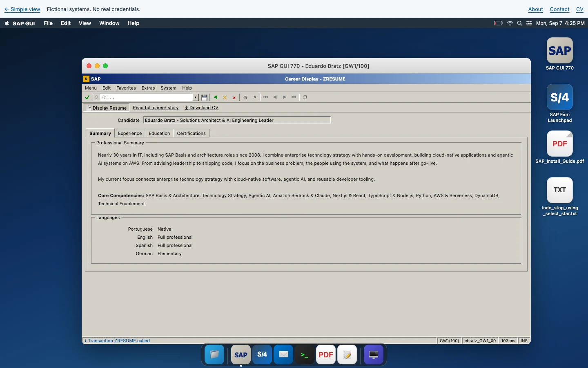This screenshot has height=368, width=588.
Task: Click the save diskette icon in toolbar
Action: 205,97
